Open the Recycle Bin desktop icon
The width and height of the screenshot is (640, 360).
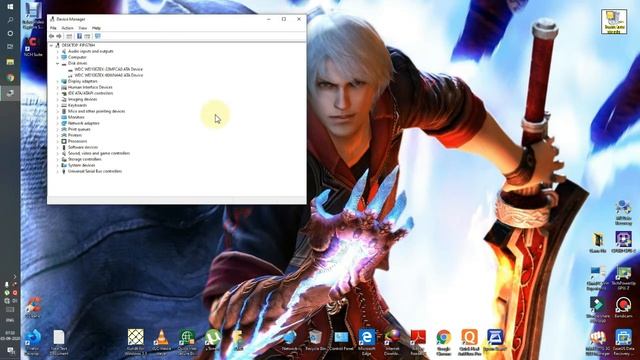316,341
